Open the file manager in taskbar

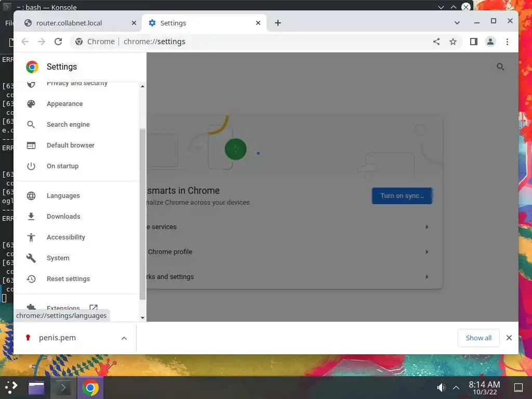[x=36, y=388]
